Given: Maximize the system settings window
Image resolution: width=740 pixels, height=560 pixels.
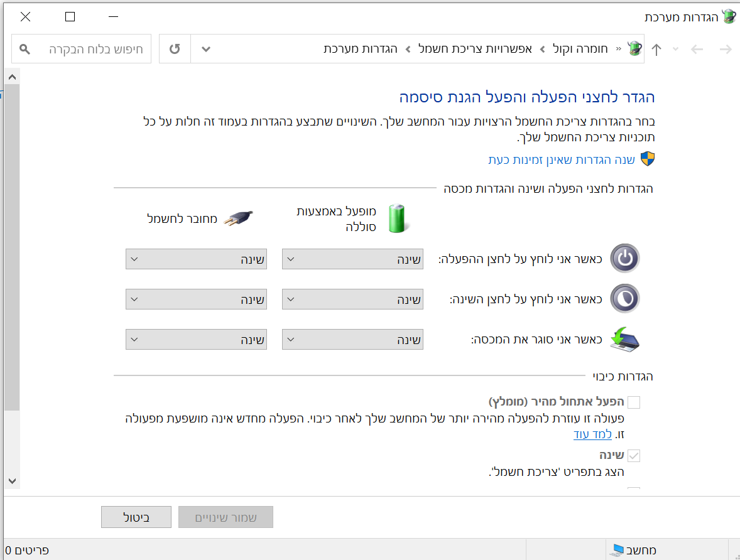Looking at the screenshot, I should pyautogui.click(x=70, y=16).
